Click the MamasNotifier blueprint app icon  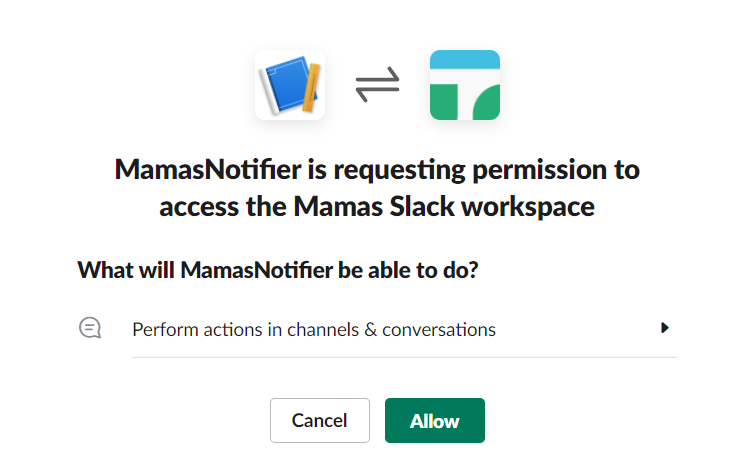point(290,85)
